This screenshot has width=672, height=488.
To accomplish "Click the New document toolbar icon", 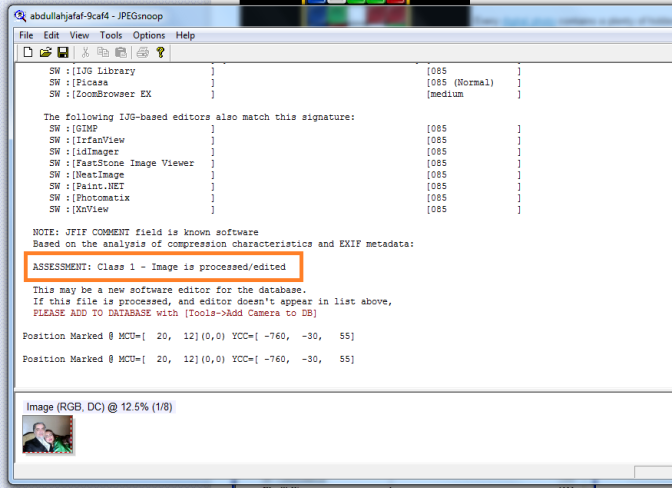I will point(28,52).
